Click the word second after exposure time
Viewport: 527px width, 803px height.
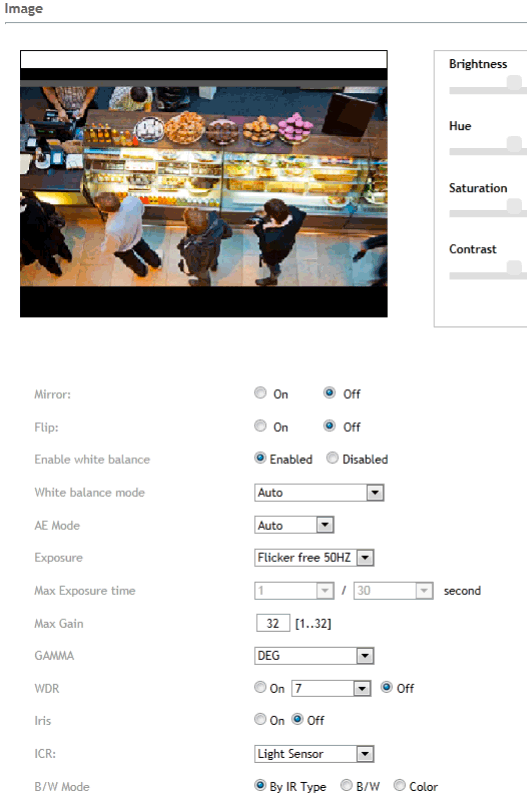point(462,590)
